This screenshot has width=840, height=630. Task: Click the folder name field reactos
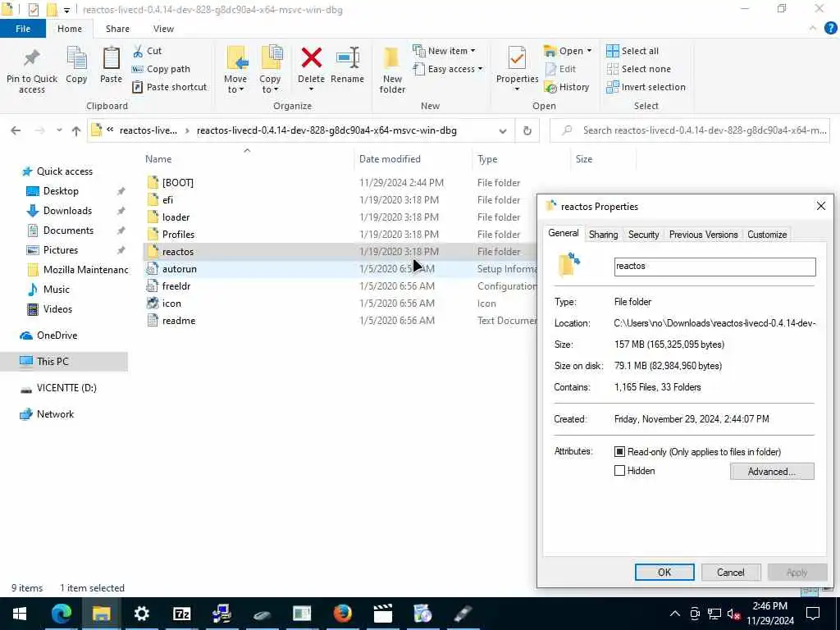tap(714, 267)
